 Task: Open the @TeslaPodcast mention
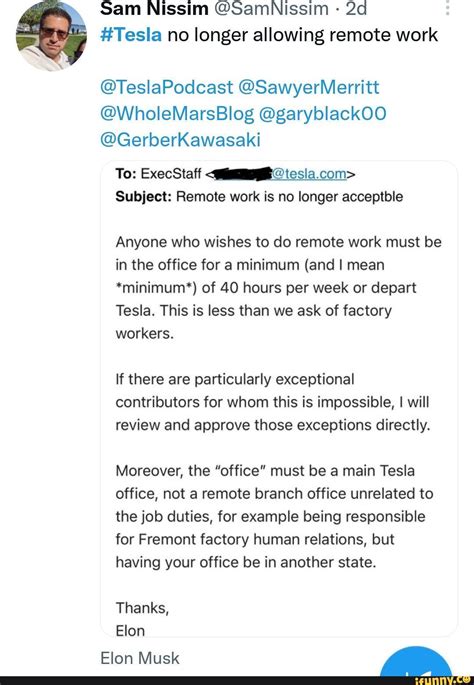click(166, 87)
